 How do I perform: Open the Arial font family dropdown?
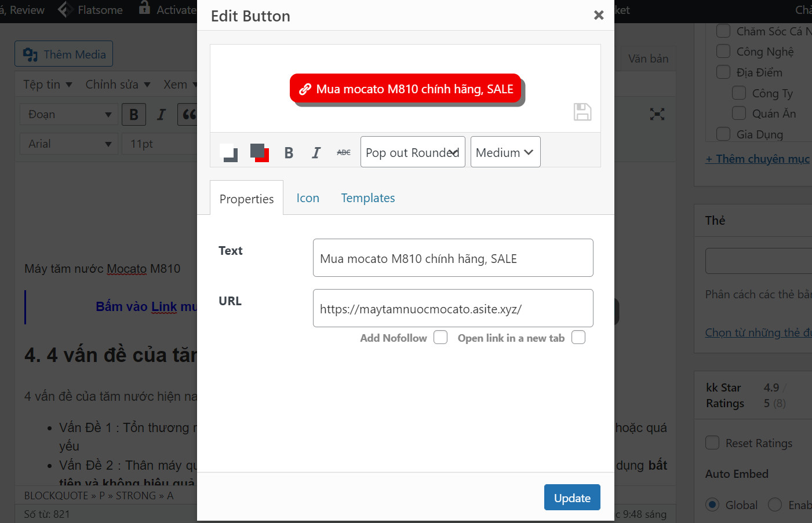point(69,144)
